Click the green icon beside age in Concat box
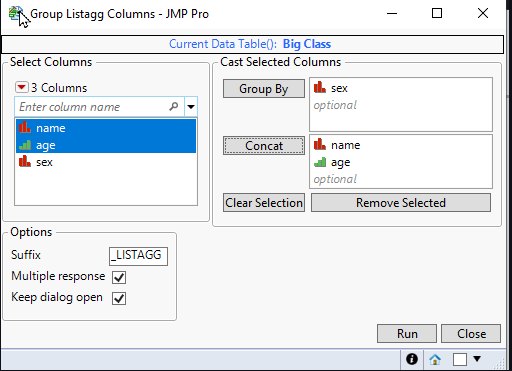This screenshot has height=371, width=512. coord(320,162)
